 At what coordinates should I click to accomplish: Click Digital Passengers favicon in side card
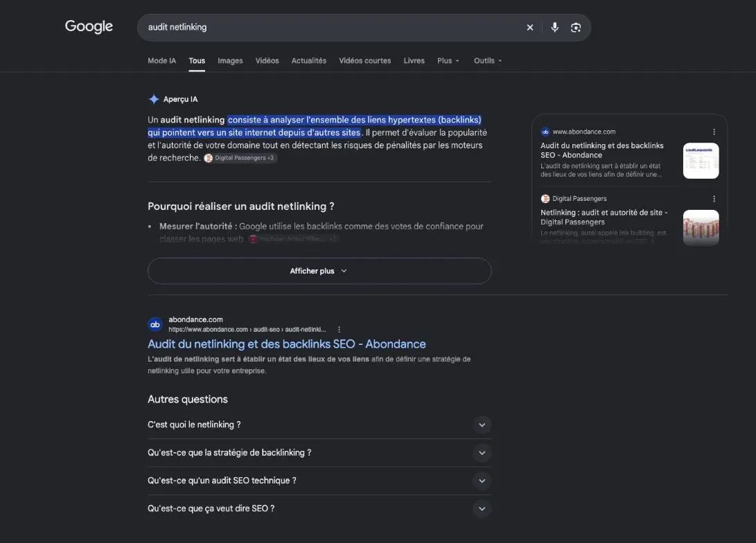point(545,199)
